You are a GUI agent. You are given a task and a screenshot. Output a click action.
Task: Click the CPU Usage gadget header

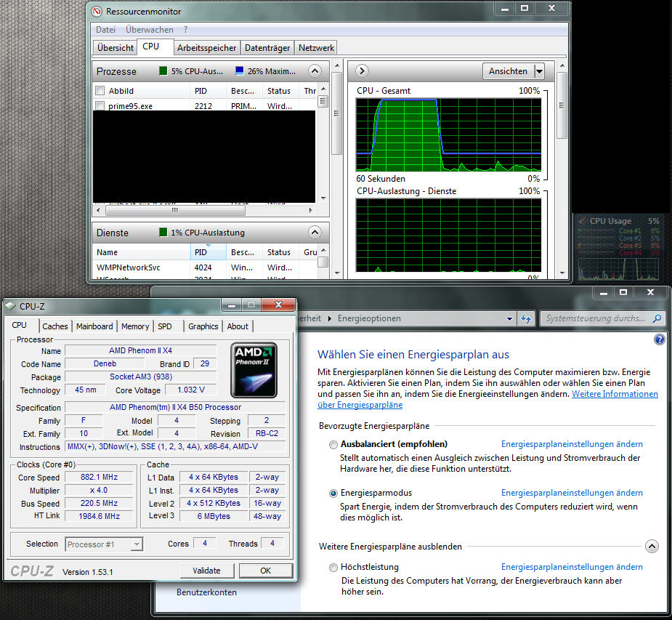(618, 221)
